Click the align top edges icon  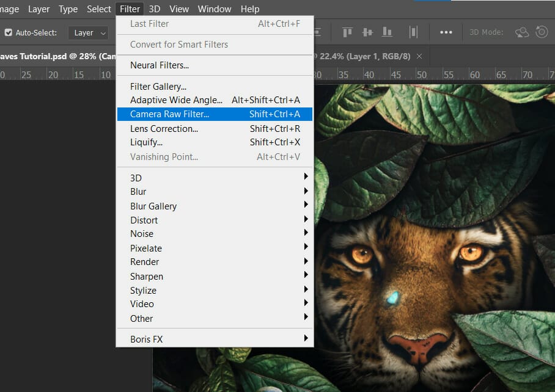348,32
